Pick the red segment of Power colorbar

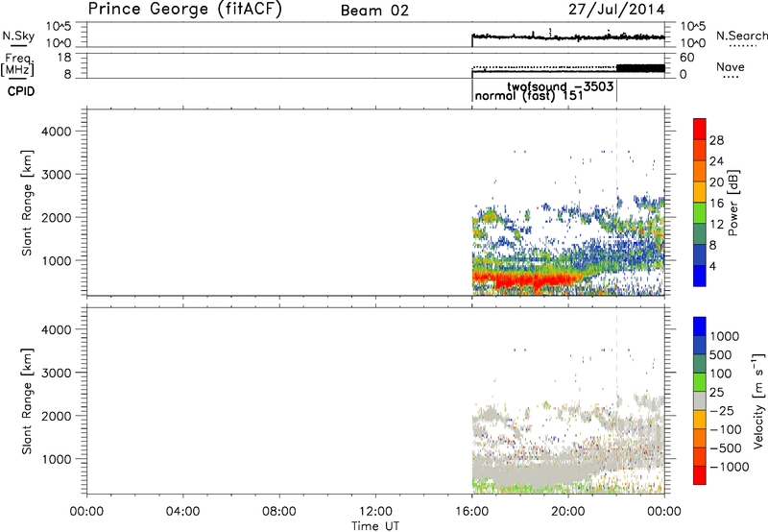(x=700, y=129)
